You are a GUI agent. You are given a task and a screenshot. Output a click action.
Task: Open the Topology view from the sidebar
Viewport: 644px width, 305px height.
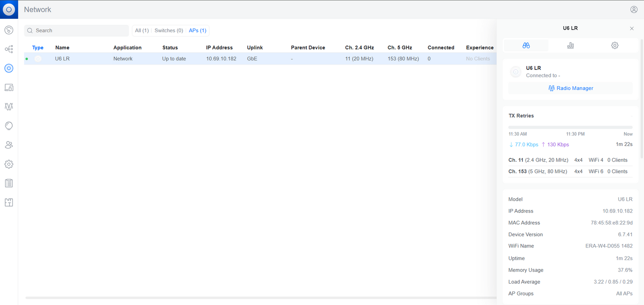tap(9, 49)
